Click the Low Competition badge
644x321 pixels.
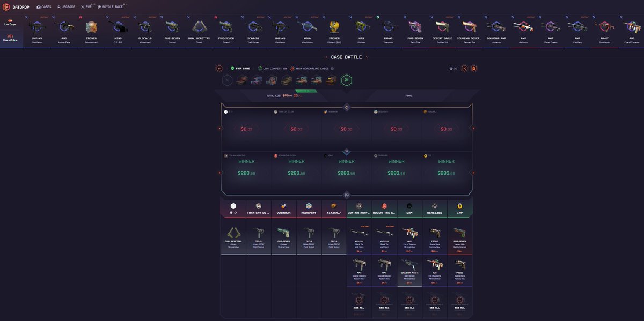(272, 68)
